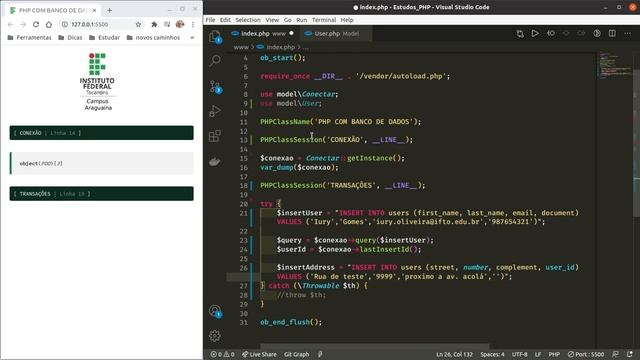640x360 pixels.
Task: Click the TRANSAÇÕES section header on the page
Action: (x=102, y=193)
